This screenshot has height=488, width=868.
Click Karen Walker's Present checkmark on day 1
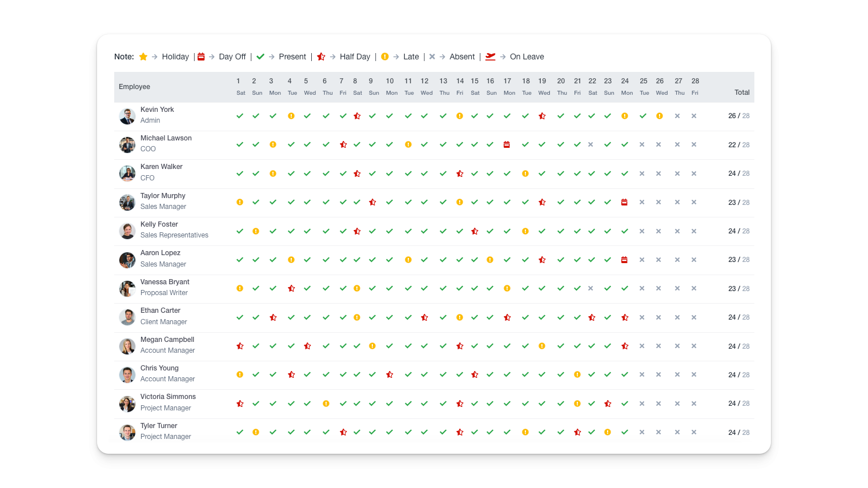240,174
